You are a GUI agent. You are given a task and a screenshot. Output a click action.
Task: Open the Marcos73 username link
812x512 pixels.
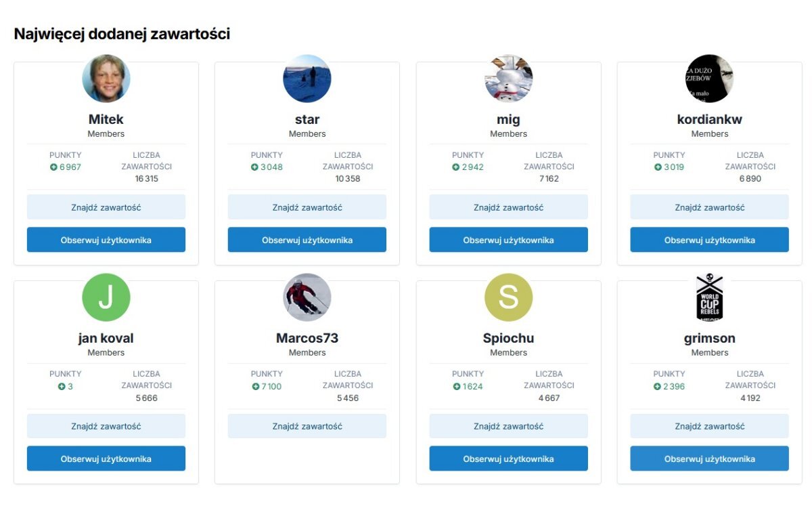(307, 339)
